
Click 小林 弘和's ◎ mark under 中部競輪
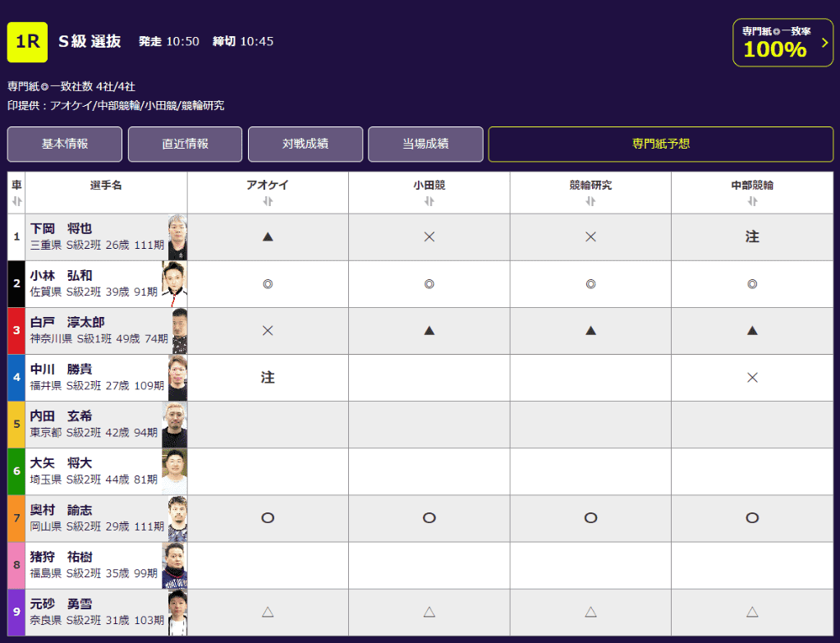[752, 284]
